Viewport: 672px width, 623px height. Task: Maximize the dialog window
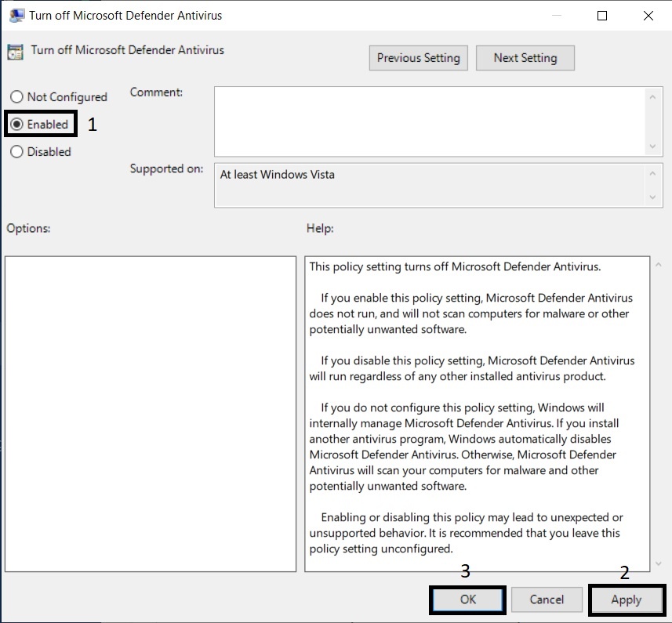(601, 16)
